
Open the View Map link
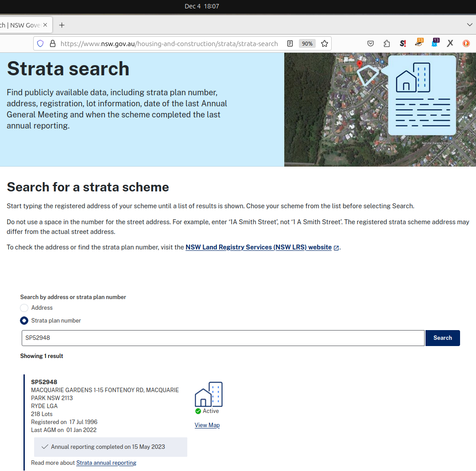(x=207, y=425)
